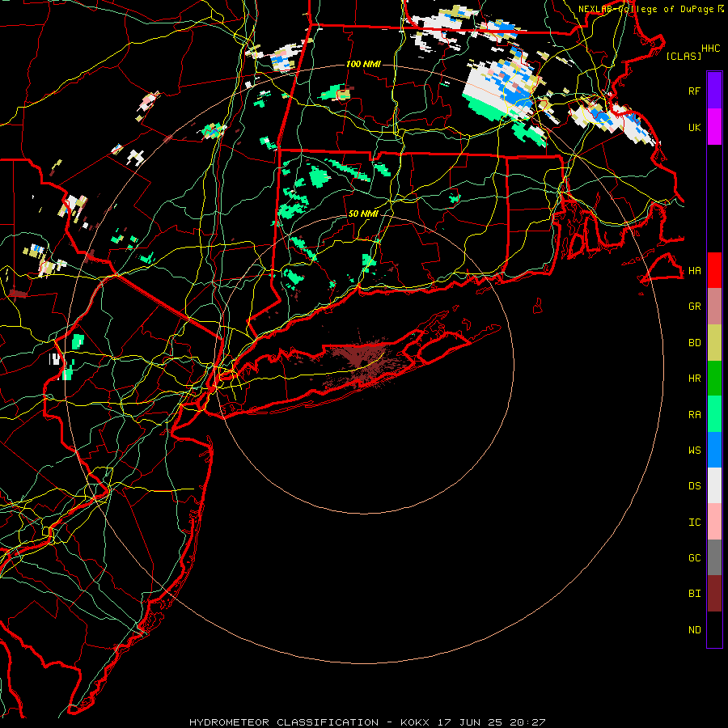This screenshot has height=728, width=728.
Task: Click the 'NEXLAB-College of DuPage' credit text
Action: (647, 9)
